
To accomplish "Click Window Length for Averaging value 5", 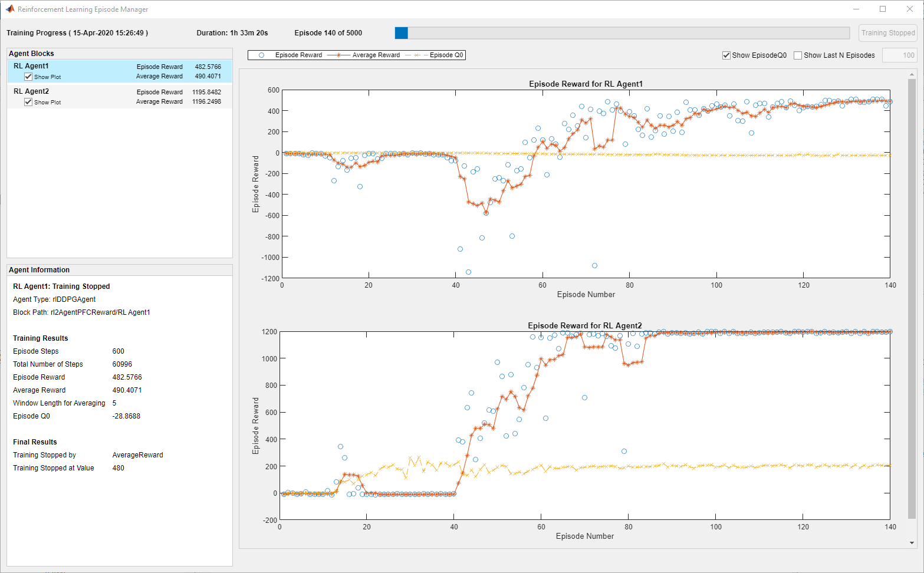I will pyautogui.click(x=114, y=403).
